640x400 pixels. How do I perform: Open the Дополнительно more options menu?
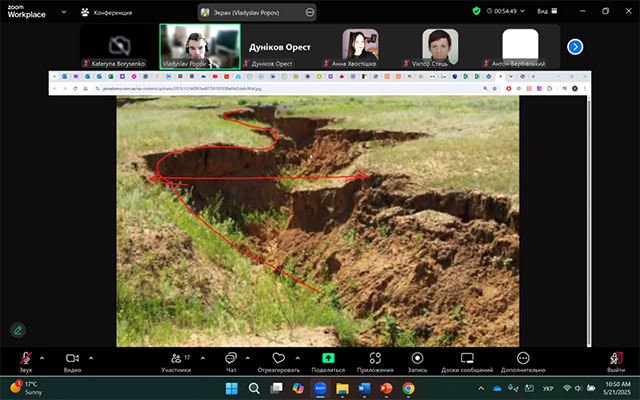[523, 359]
